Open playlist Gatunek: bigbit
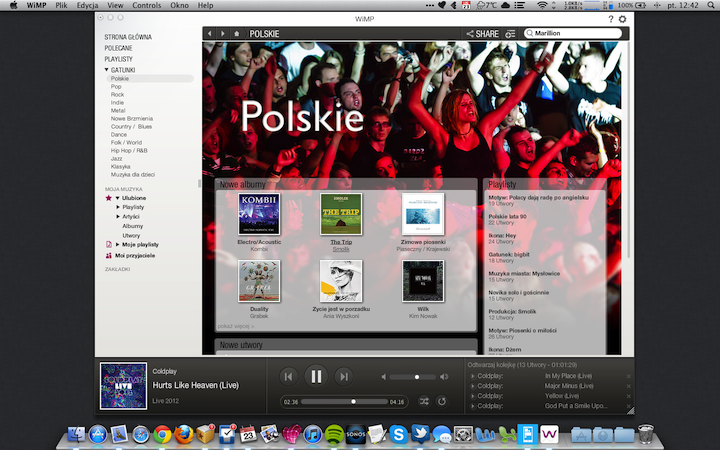 pyautogui.click(x=509, y=254)
